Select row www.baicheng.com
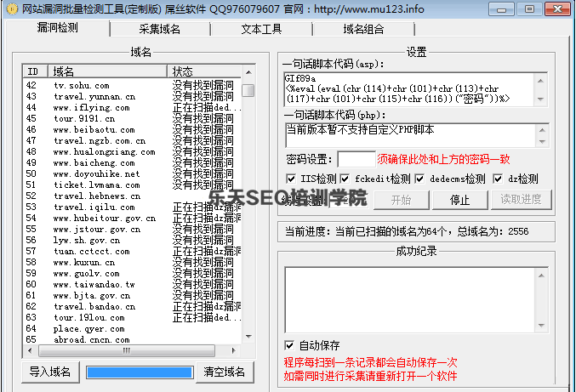Image resolution: width=576 pixels, height=392 pixels. [x=132, y=162]
